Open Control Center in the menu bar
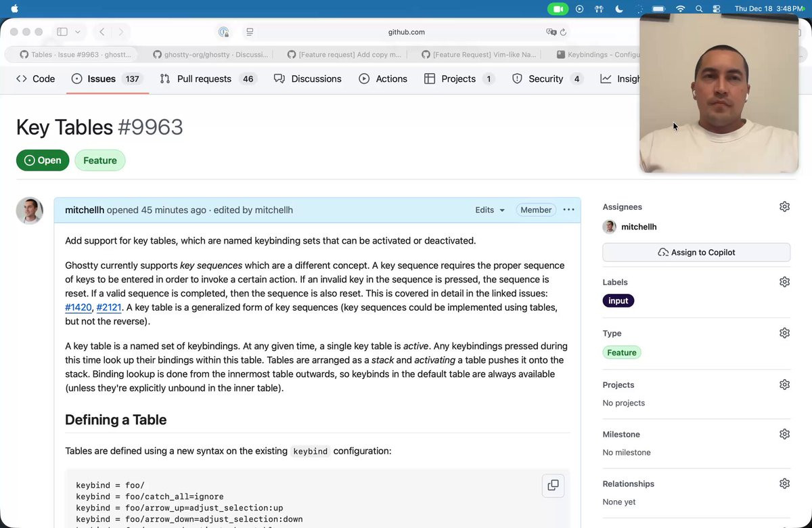Image resolution: width=812 pixels, height=528 pixels. point(717,9)
